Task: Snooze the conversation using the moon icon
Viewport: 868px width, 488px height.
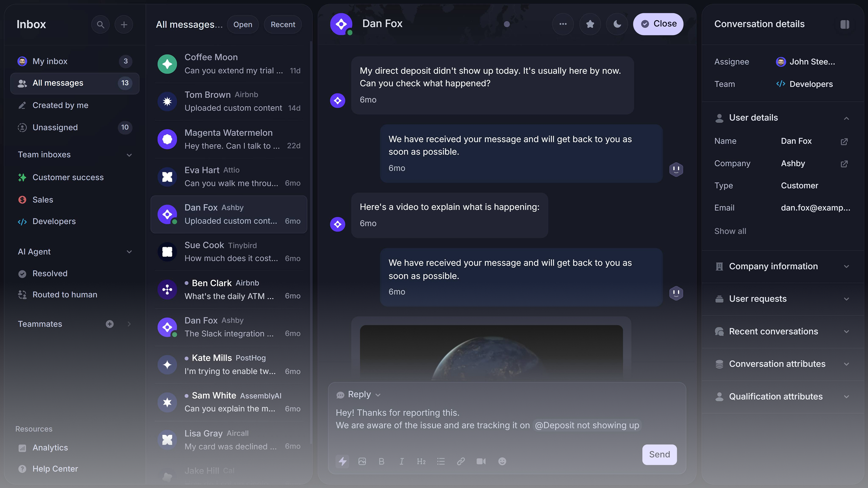Action: point(617,24)
